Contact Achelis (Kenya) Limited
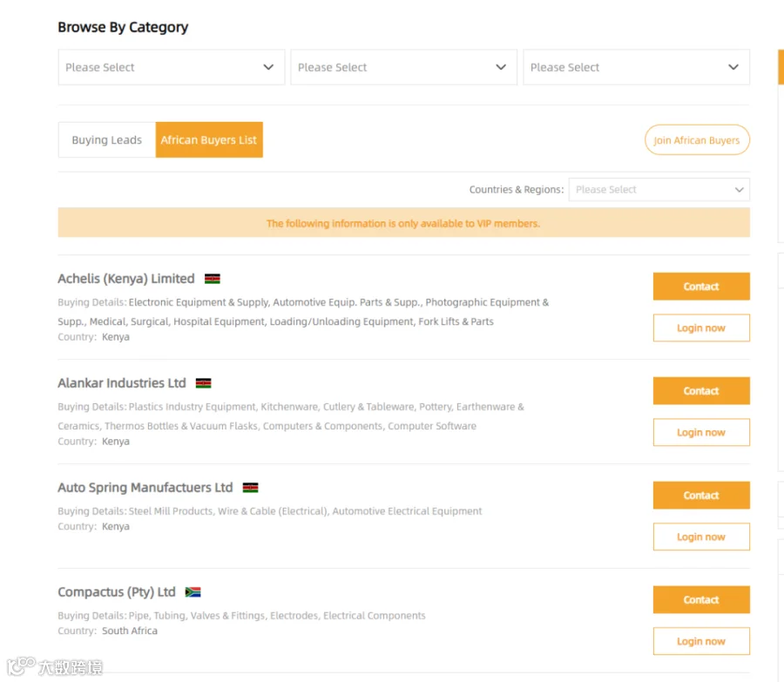This screenshot has height=682, width=784. click(701, 287)
